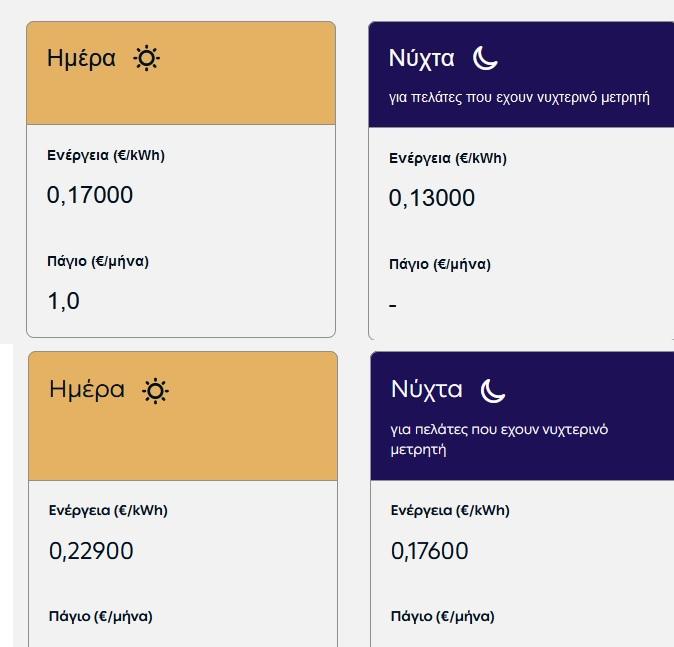Click the moon icon in the bottom Νύχτα card
This screenshot has width=674, height=647.
pyautogui.click(x=493, y=391)
